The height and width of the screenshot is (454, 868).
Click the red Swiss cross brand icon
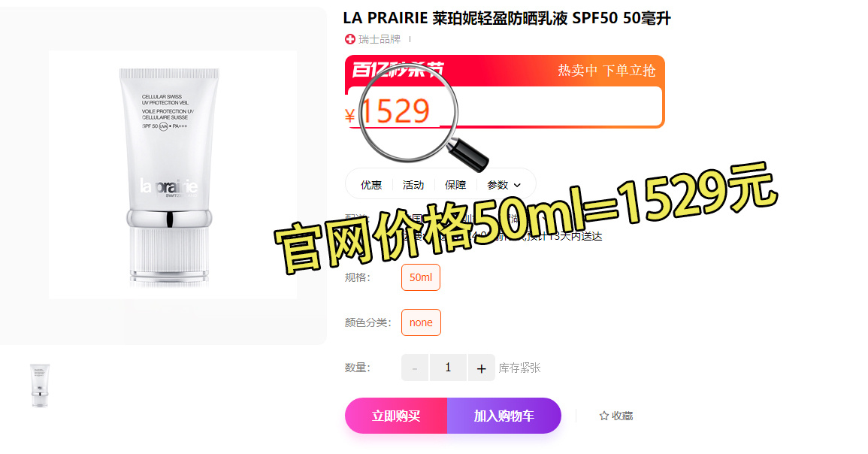pyautogui.click(x=350, y=39)
